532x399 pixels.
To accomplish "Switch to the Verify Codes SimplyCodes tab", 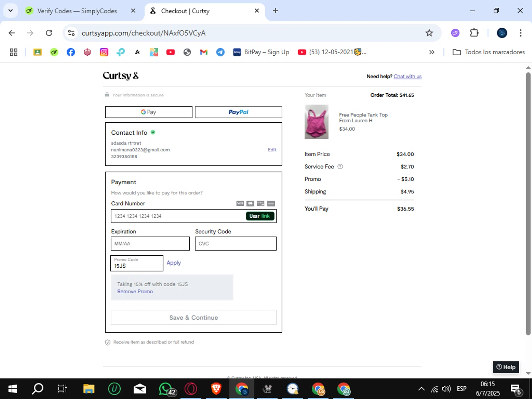I will click(x=77, y=11).
